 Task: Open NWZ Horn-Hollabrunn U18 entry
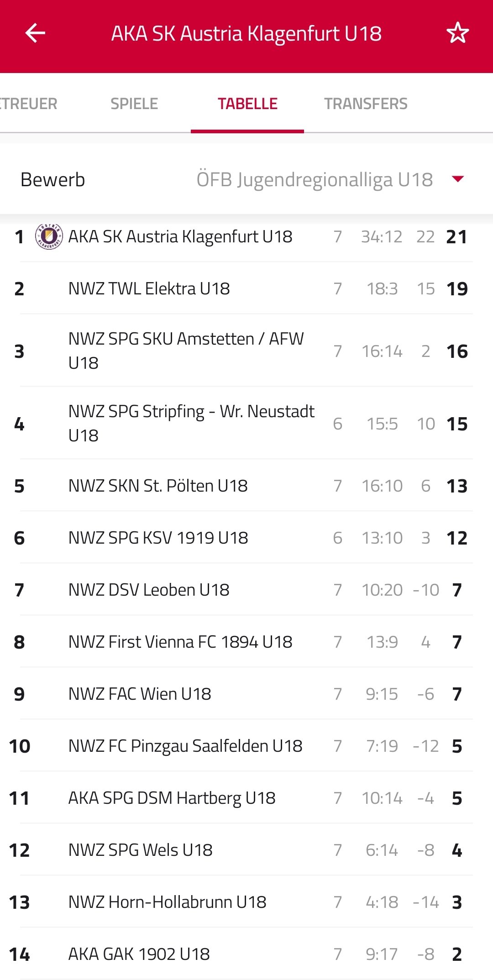(246, 902)
